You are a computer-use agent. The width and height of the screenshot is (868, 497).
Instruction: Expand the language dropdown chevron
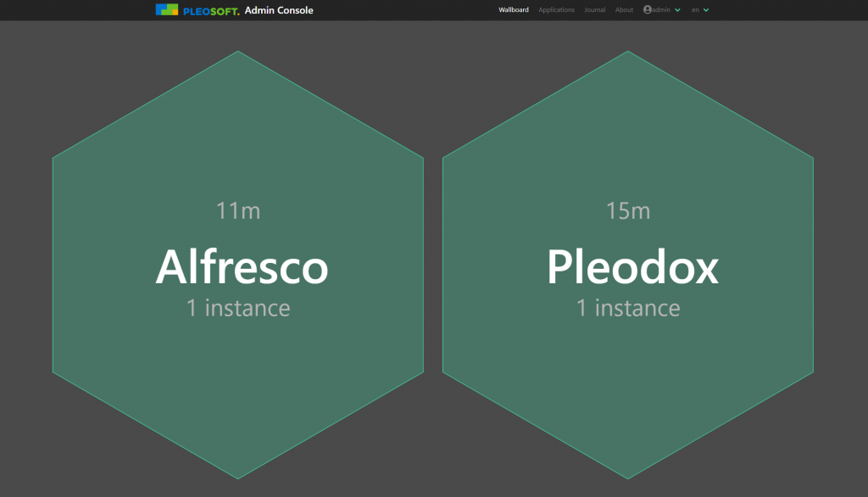(x=706, y=10)
